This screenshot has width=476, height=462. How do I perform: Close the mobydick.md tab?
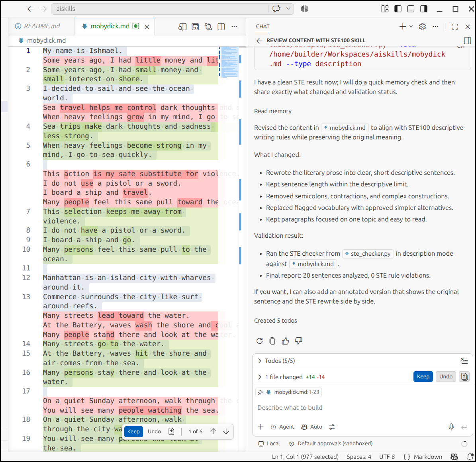point(147,27)
